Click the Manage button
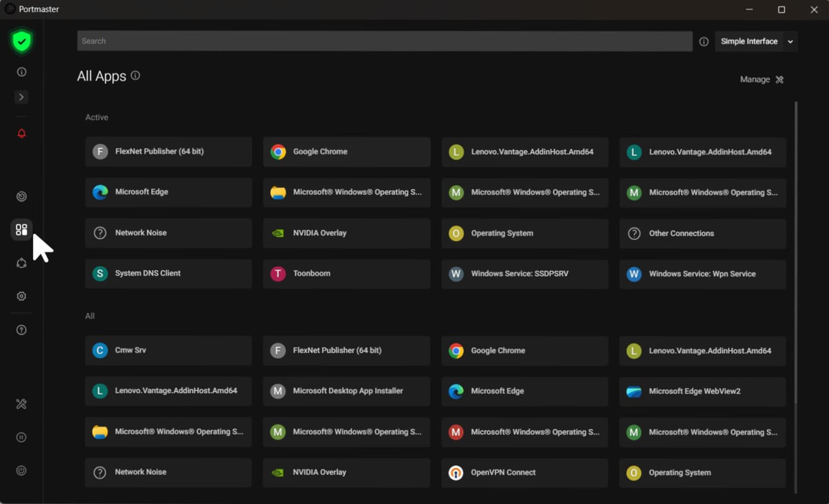 (x=762, y=79)
